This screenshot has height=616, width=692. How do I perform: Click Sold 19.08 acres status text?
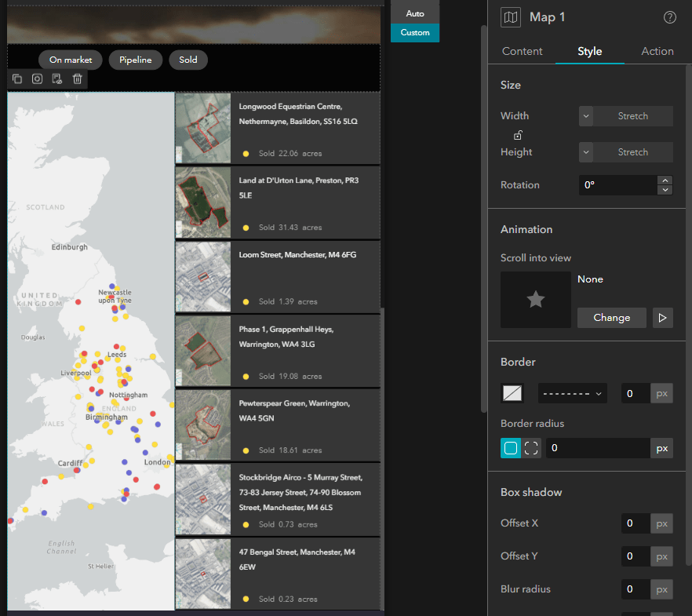(290, 377)
